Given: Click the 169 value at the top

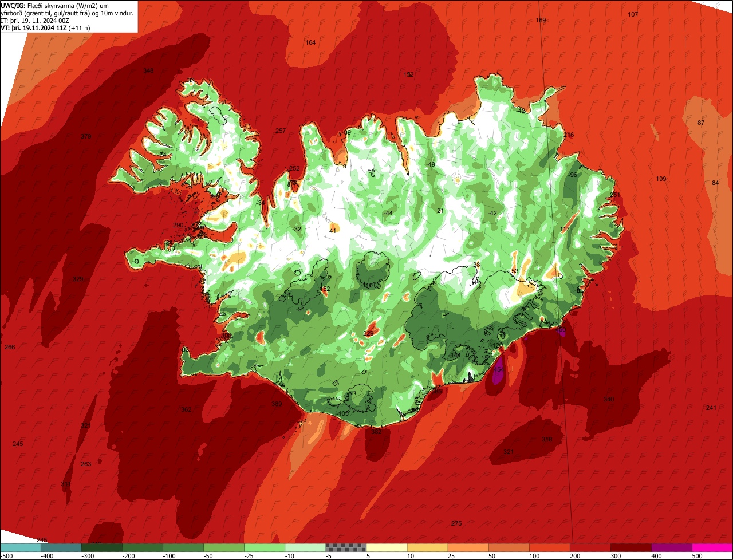Looking at the screenshot, I should [x=541, y=21].
